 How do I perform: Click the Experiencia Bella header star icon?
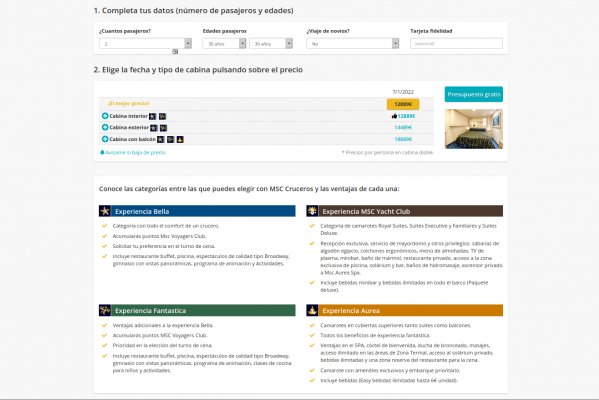pos(105,211)
